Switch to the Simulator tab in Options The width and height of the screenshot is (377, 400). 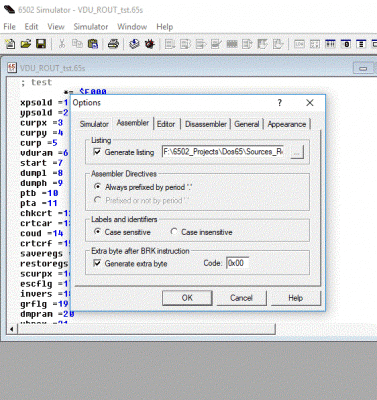click(x=94, y=124)
